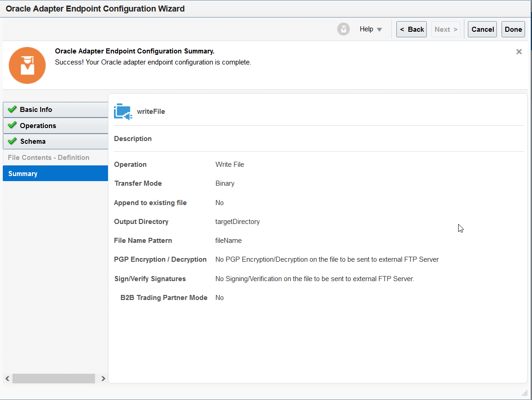Click the writeFile adapter icon
532x400 pixels.
coord(122,111)
